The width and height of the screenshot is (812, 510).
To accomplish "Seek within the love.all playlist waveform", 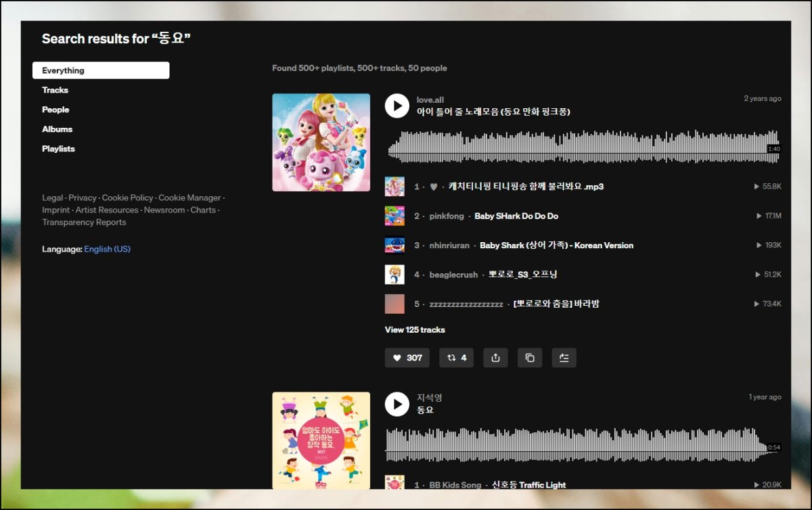I will click(583, 147).
